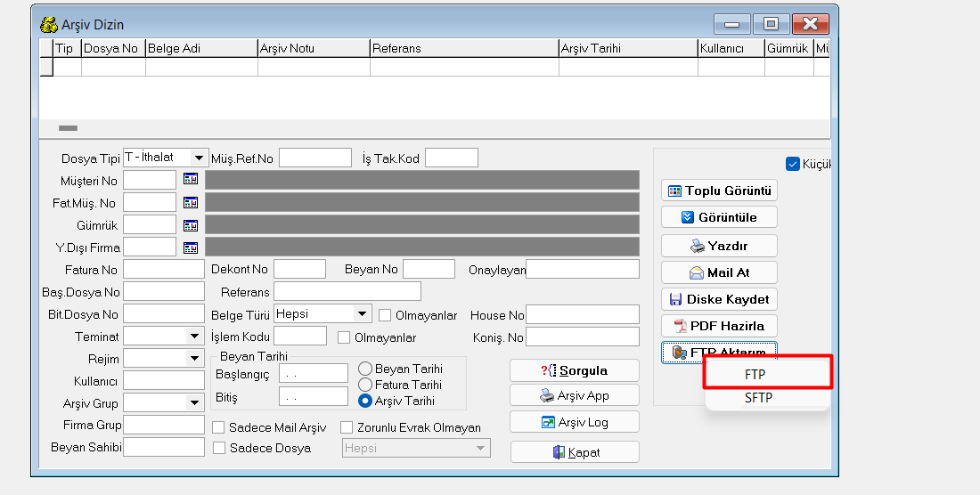Select the Fatura Tarihi radio button
The height and width of the screenshot is (495, 980).
coord(365,385)
